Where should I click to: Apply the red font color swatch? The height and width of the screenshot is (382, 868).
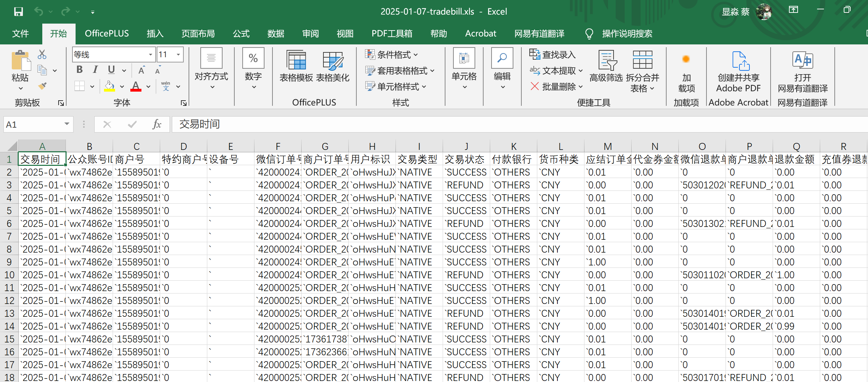click(136, 86)
